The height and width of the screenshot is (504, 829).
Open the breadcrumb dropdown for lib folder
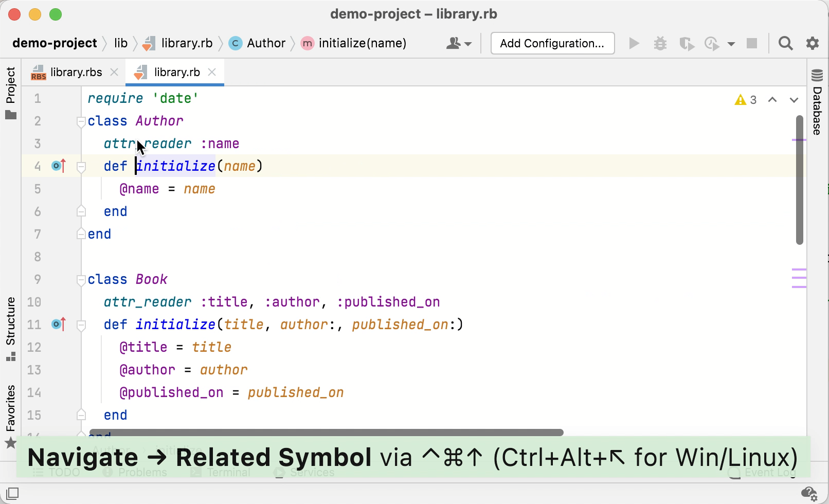click(x=121, y=43)
